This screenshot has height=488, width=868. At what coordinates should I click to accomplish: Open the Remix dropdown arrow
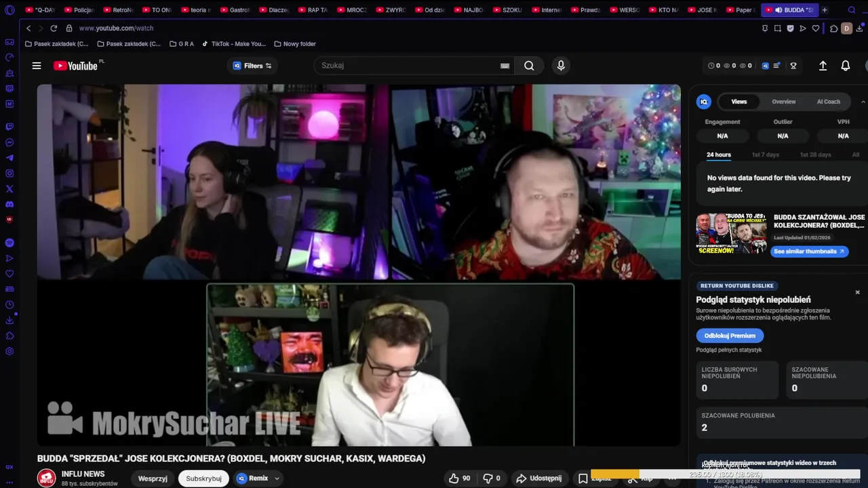pyautogui.click(x=277, y=479)
